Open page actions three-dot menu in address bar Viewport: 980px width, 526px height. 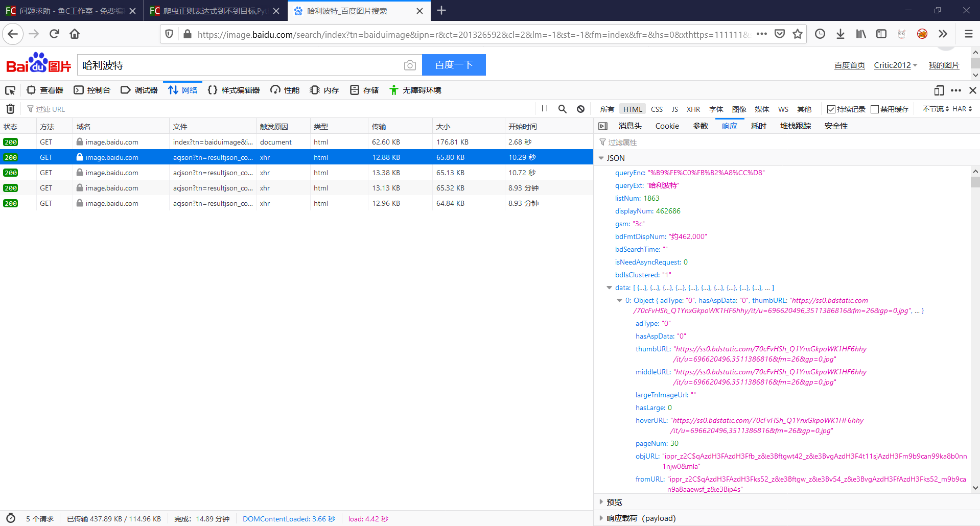761,34
